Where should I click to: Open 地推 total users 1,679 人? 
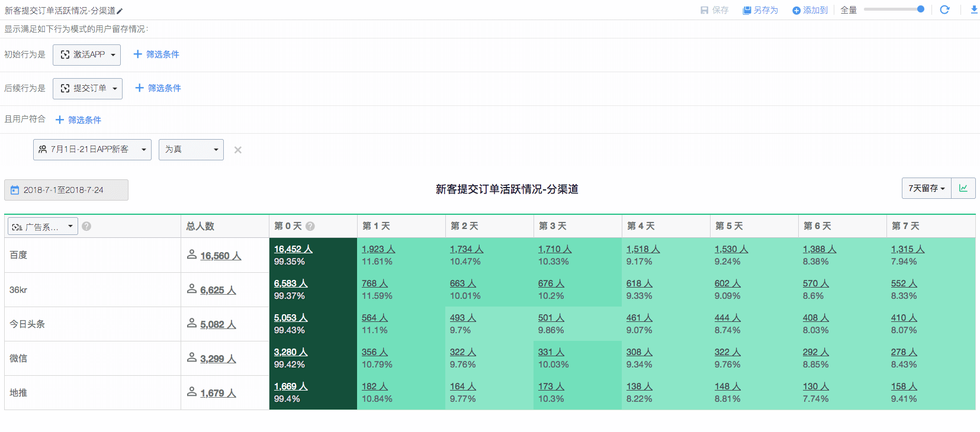(218, 393)
